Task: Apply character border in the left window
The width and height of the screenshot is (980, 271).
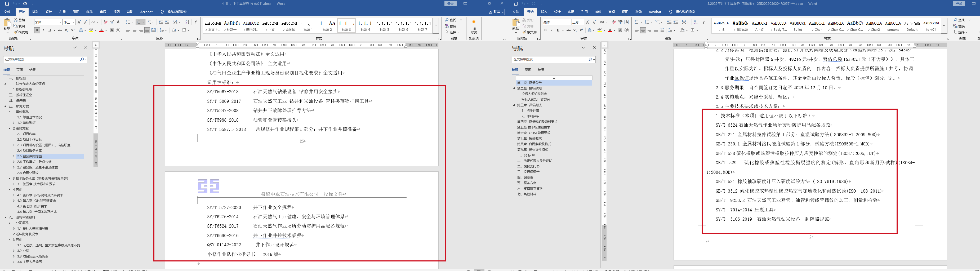Action: coord(118,22)
